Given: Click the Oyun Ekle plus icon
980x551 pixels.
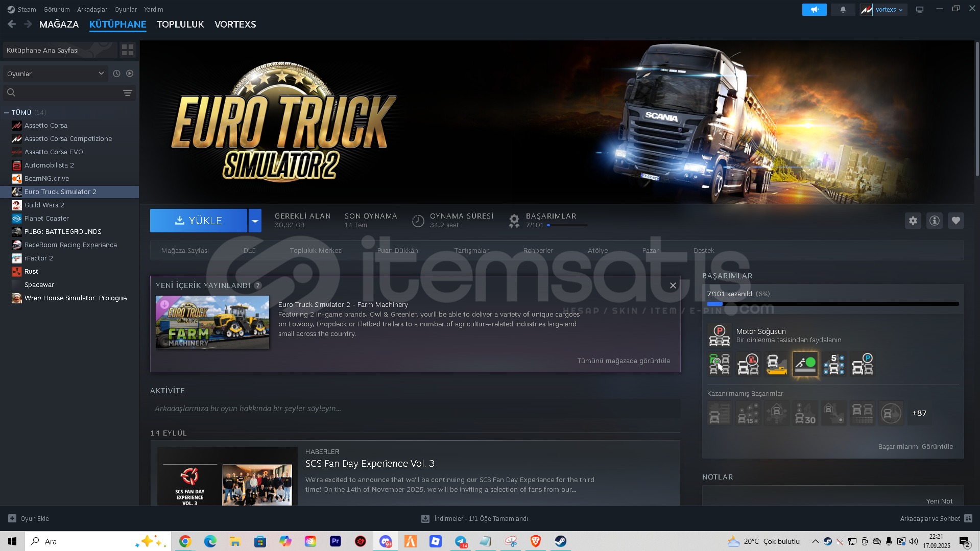Looking at the screenshot, I should pyautogui.click(x=12, y=518).
